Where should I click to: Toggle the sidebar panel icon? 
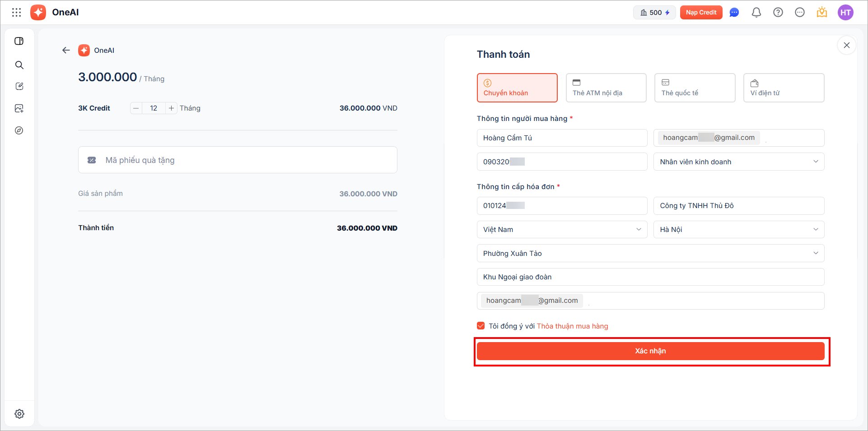19,41
